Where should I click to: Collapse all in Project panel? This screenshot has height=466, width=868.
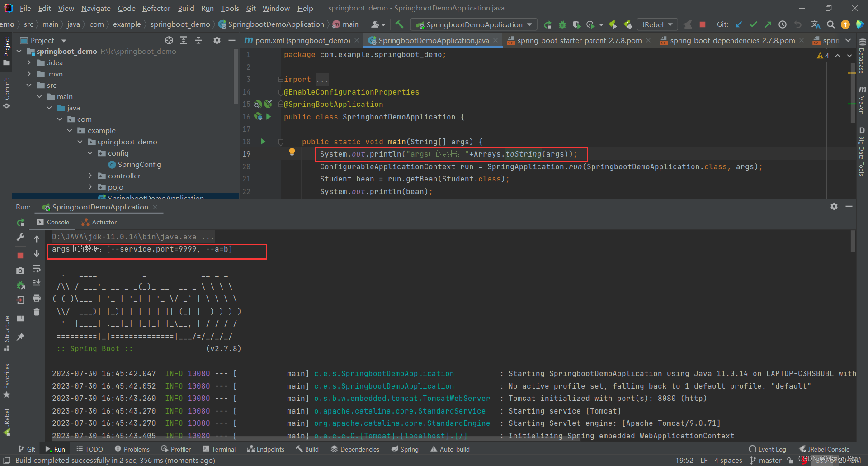coord(198,40)
